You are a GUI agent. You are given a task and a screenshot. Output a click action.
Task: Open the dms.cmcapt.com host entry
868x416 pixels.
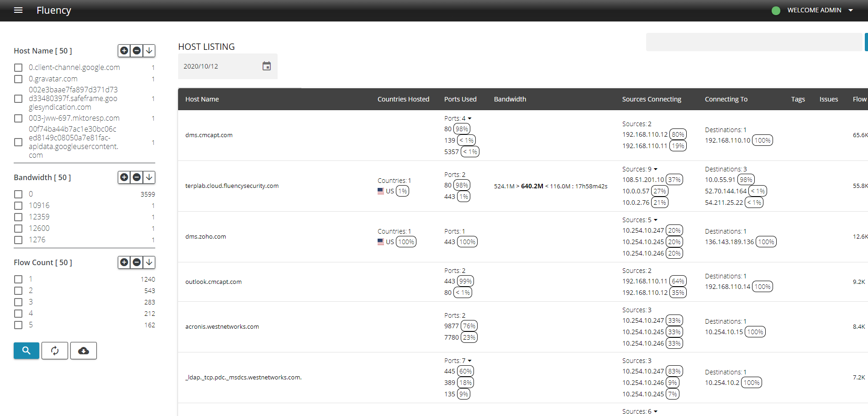click(x=209, y=135)
